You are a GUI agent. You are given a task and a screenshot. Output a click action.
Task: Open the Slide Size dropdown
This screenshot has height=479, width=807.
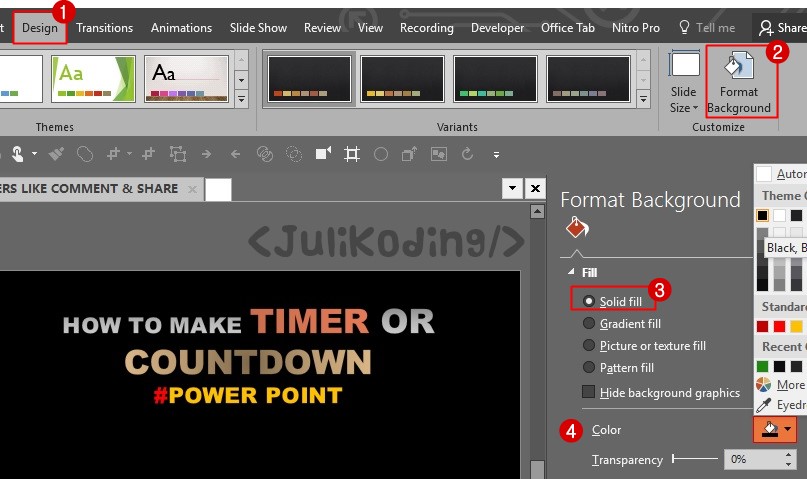click(684, 81)
